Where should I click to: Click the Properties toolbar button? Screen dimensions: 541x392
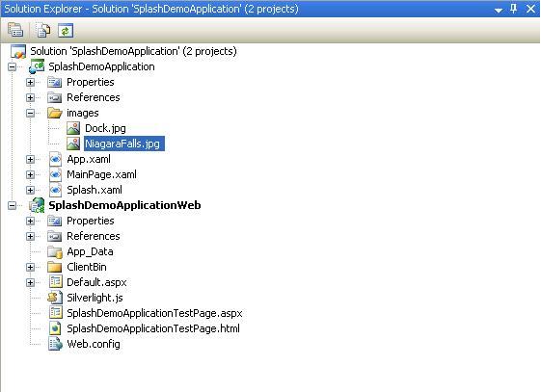coord(15,30)
